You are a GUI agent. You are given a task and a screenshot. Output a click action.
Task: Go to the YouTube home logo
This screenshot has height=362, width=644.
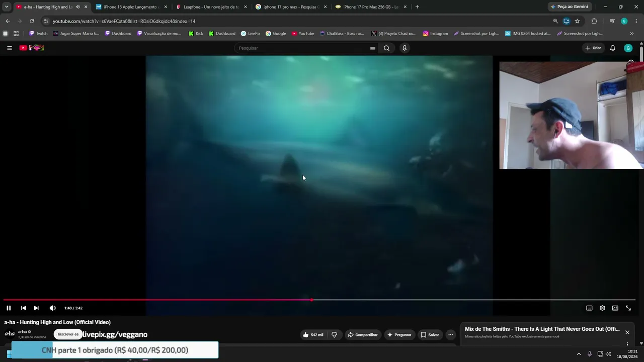[32, 48]
